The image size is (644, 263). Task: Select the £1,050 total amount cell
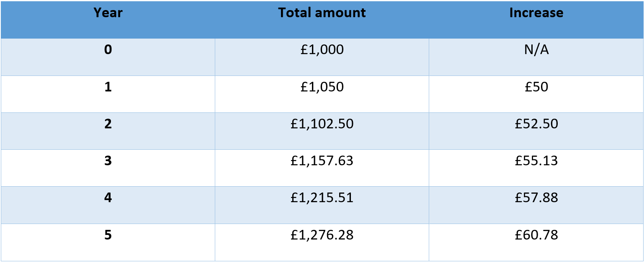(x=322, y=94)
